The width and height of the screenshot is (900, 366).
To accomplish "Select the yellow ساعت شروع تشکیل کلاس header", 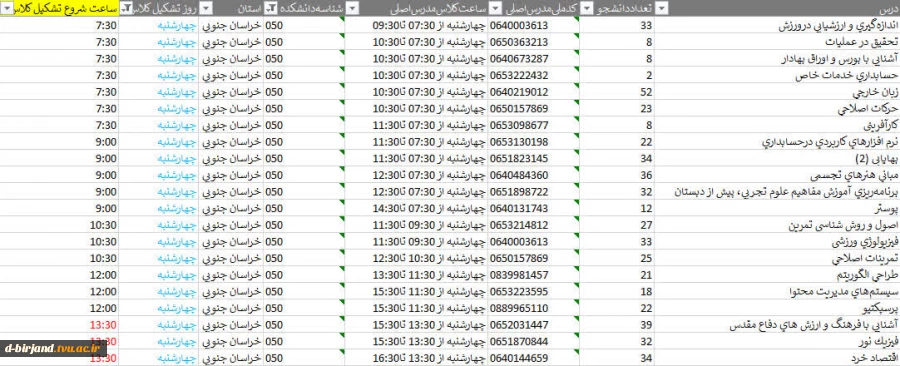I will [60, 9].
